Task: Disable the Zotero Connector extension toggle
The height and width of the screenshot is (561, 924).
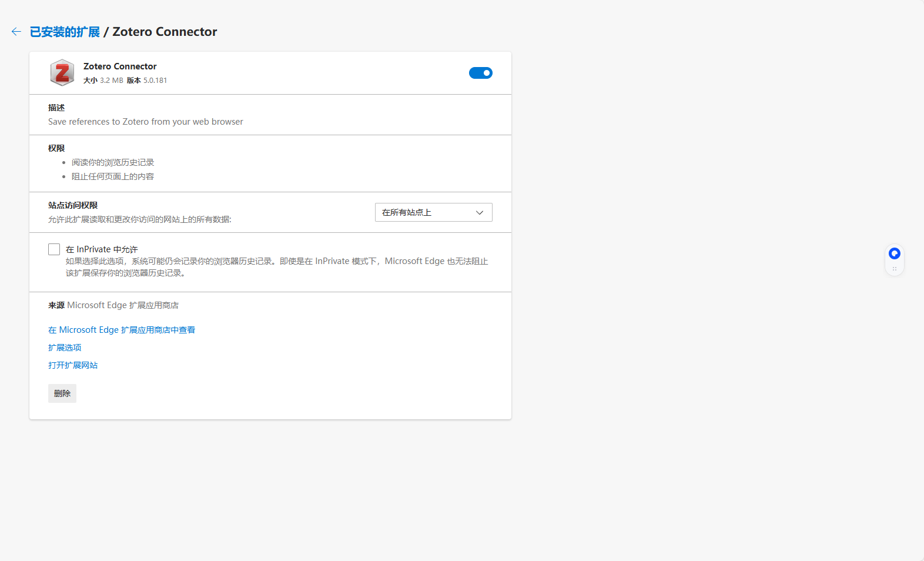Action: coord(480,73)
